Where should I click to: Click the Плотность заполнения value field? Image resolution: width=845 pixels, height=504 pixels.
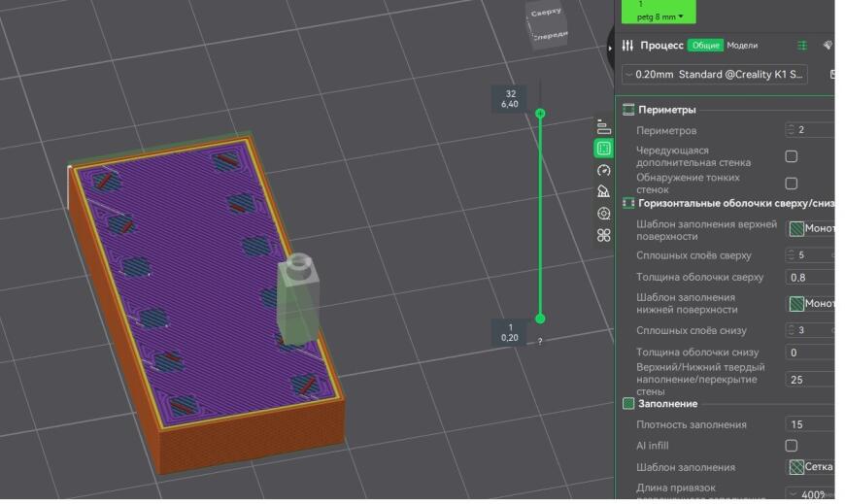tap(810, 424)
